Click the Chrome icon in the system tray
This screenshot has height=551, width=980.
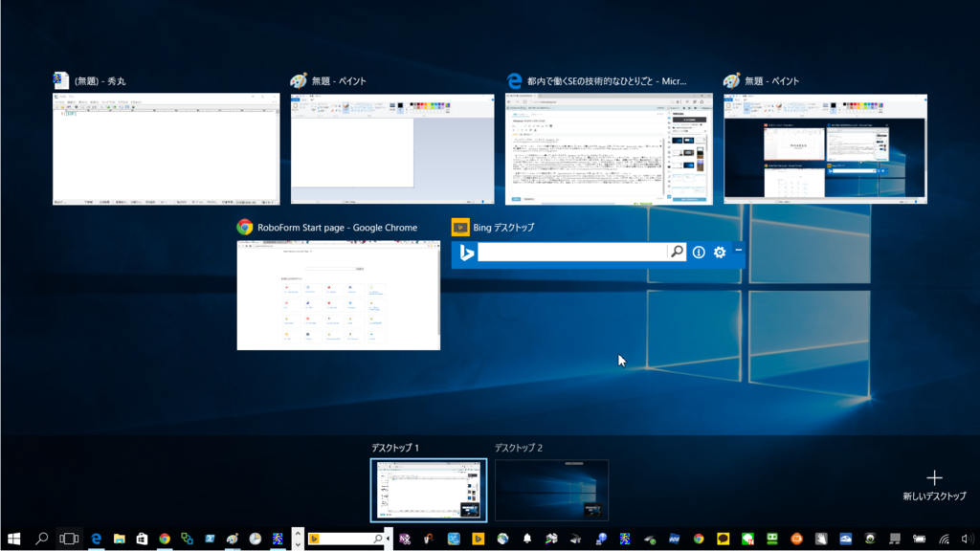point(699,539)
